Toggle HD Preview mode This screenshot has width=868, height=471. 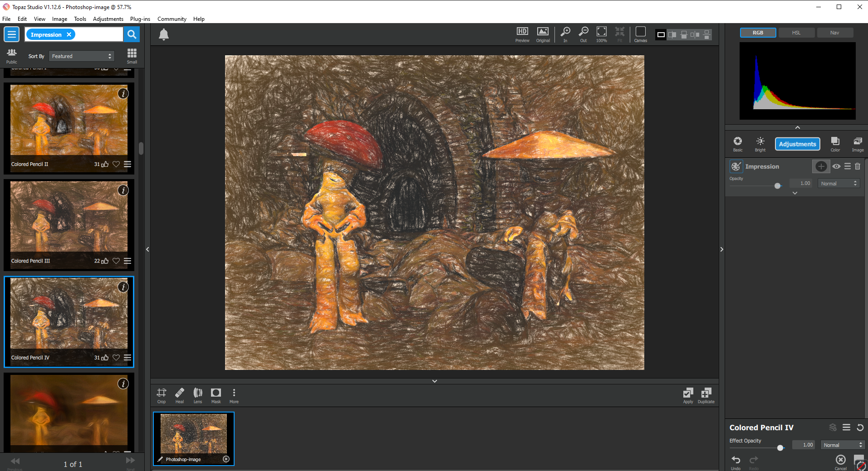click(522, 34)
